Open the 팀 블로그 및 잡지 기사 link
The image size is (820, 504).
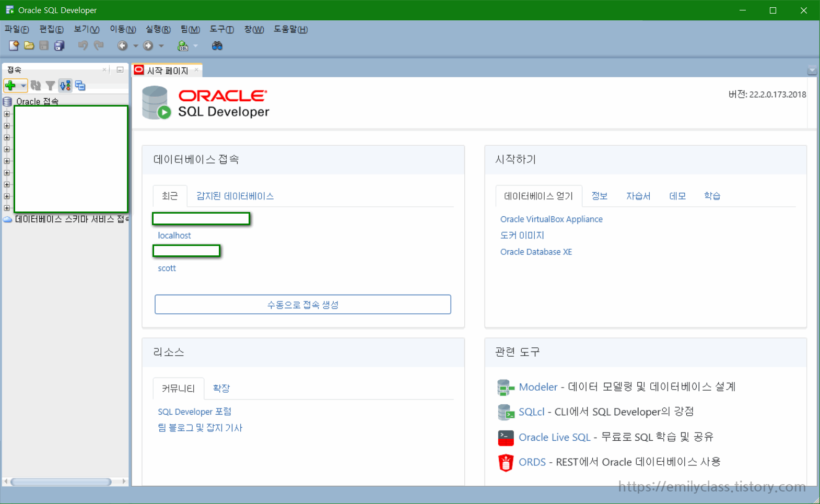[x=200, y=428]
